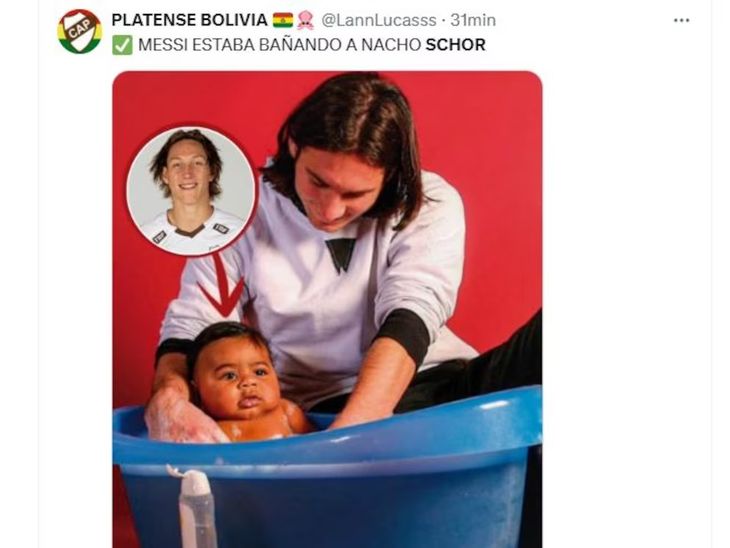This screenshot has height=548, width=730.
Task: Click the circular inset player photo
Action: (191, 191)
